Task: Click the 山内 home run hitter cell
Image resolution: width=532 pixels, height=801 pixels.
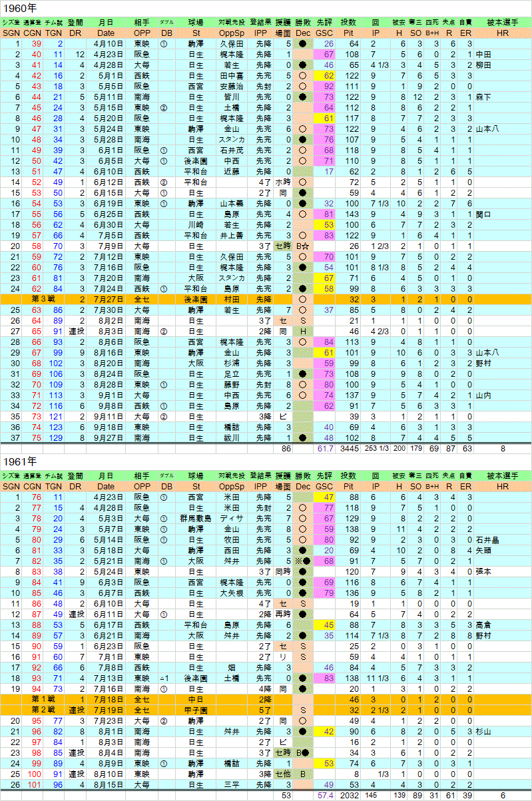Action: (x=503, y=396)
